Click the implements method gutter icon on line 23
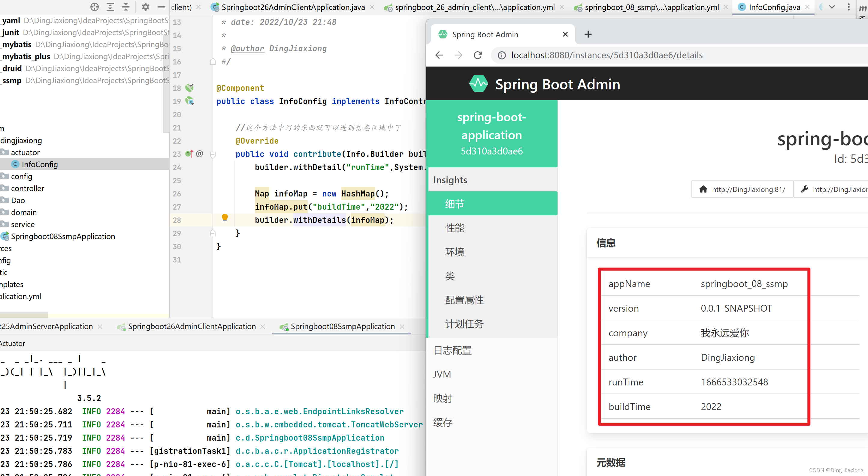The width and height of the screenshot is (868, 476). coord(189,154)
